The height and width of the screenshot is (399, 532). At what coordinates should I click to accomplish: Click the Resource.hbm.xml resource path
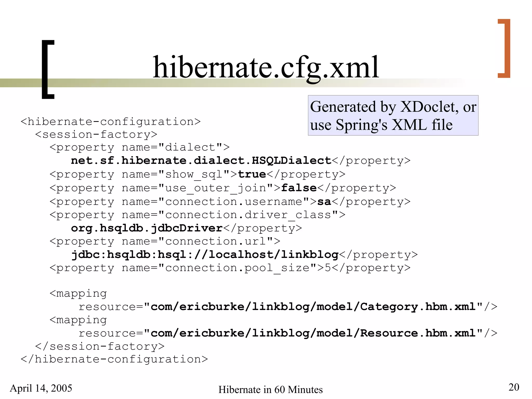[x=313, y=333]
